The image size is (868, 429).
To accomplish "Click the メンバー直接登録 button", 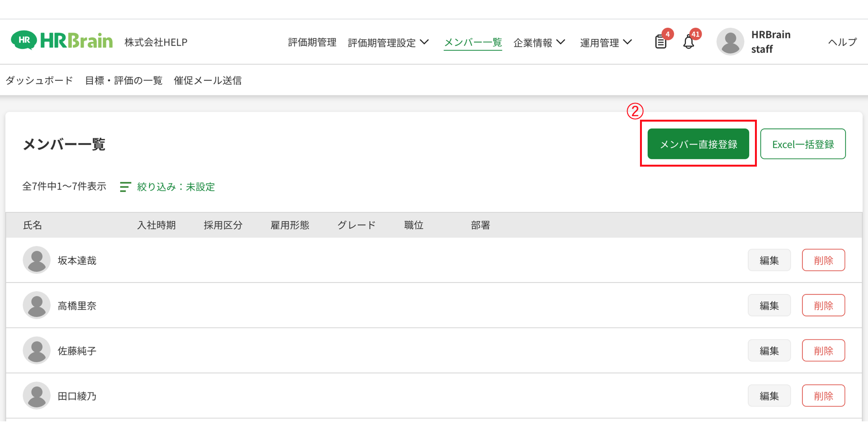I will pyautogui.click(x=698, y=144).
